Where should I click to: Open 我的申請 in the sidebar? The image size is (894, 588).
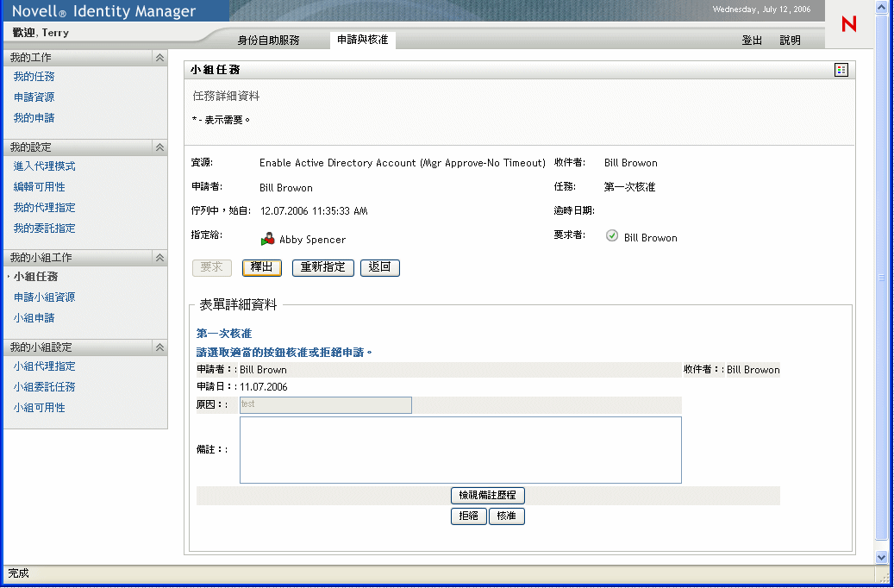point(34,117)
